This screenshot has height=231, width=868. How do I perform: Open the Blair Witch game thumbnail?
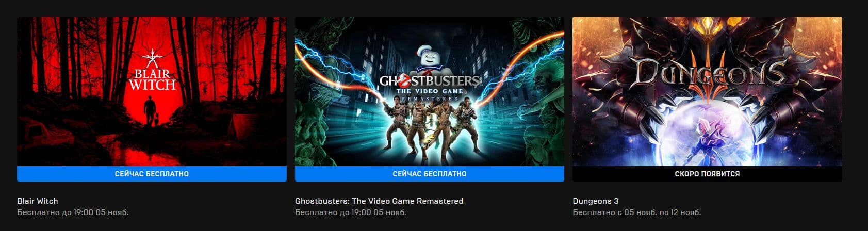pyautogui.click(x=152, y=91)
